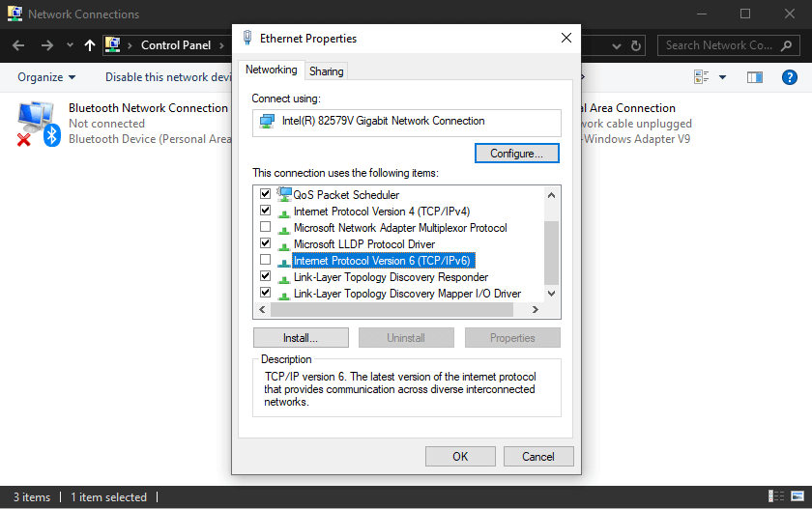The height and width of the screenshot is (509, 812).
Task: Switch to details view in status bar
Action: [775, 496]
